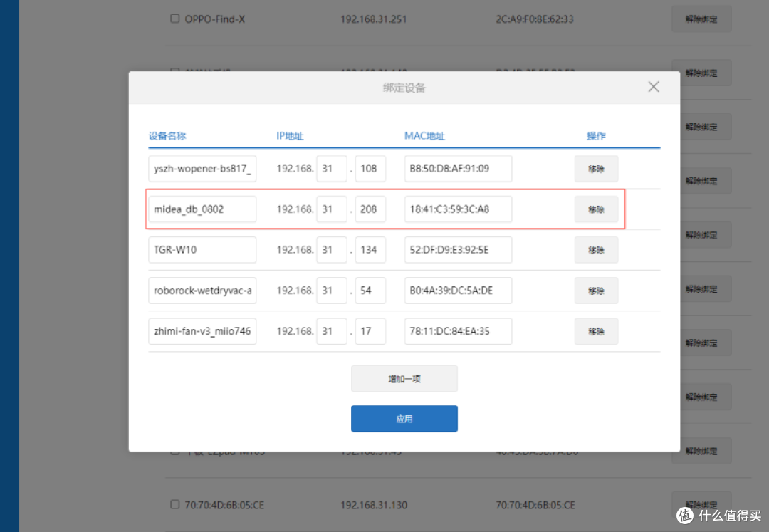Edit third IP octet in zhimi-fan row

pos(332,331)
